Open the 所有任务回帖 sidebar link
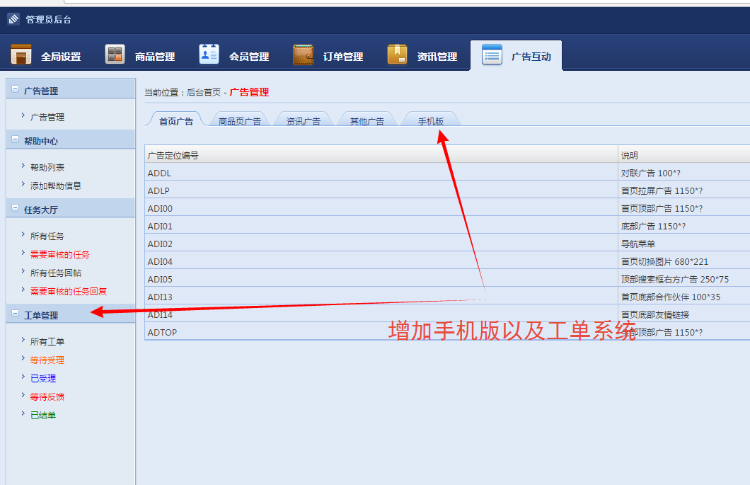750x485 pixels. (55, 273)
